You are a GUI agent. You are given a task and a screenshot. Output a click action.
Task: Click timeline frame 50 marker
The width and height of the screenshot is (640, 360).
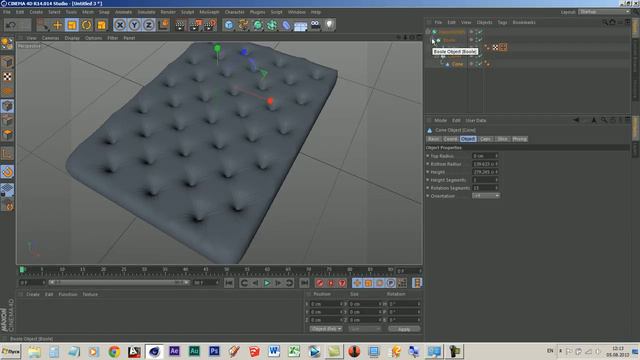click(x=227, y=270)
